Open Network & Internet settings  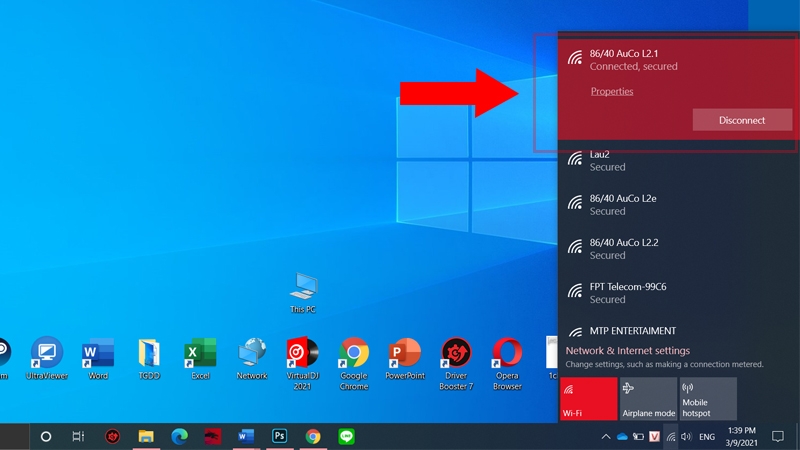point(628,351)
